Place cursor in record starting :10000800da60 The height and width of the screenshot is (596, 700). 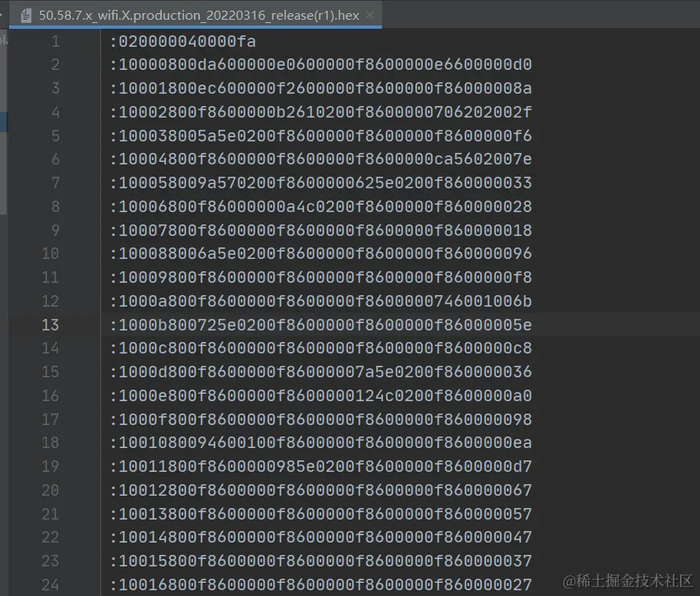point(321,65)
